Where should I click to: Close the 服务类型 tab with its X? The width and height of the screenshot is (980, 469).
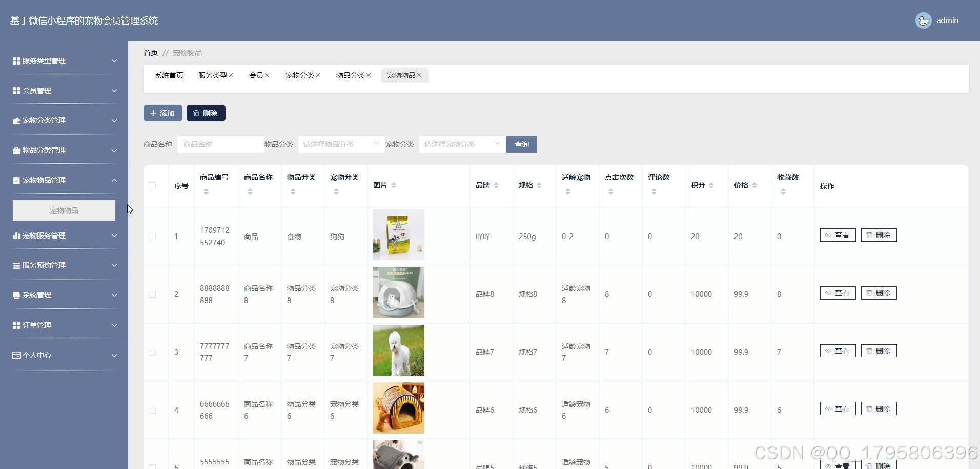coord(231,75)
